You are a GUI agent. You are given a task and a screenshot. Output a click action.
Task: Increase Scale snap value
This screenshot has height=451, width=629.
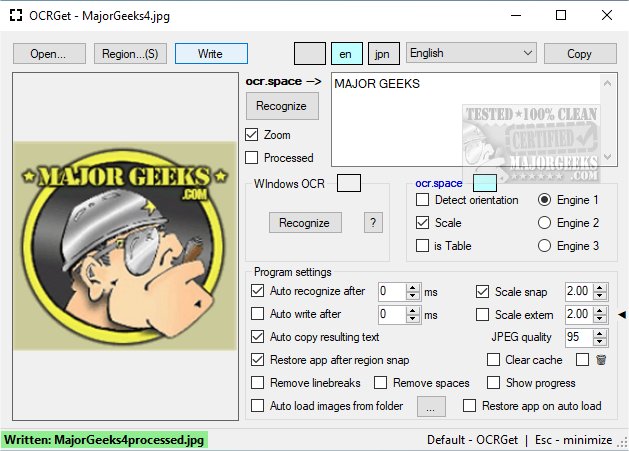tap(600, 288)
